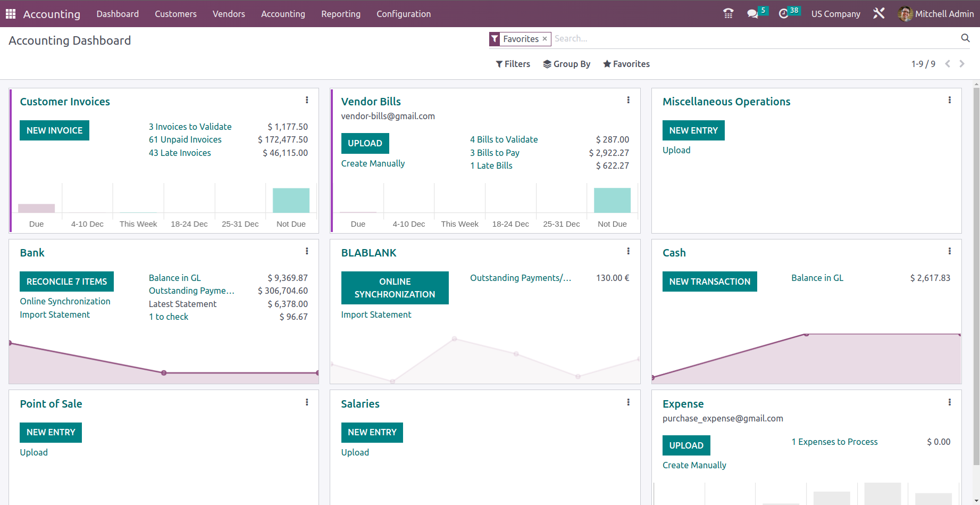
Task: Click Create Manually under Expense card
Action: pyautogui.click(x=694, y=465)
